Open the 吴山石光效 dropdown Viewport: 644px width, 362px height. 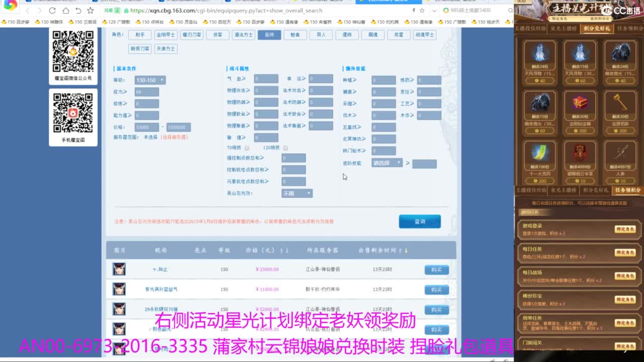(297, 193)
